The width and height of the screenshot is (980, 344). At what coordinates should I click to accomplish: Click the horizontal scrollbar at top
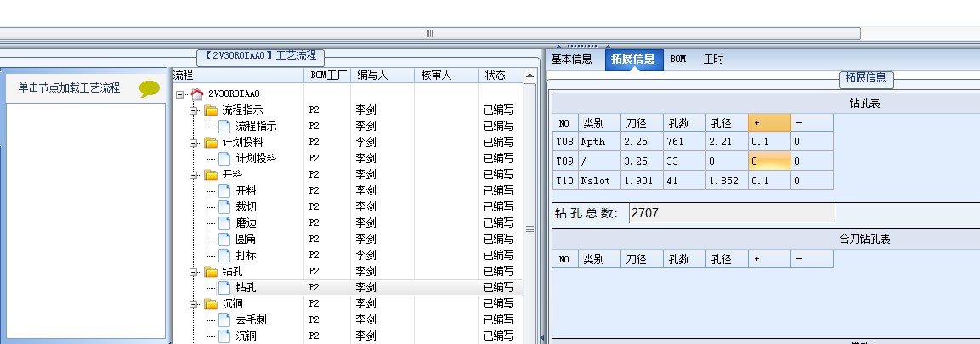(430, 34)
